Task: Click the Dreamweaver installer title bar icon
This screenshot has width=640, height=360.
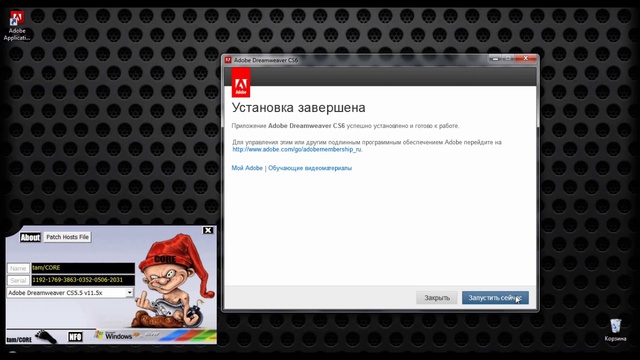Action: (x=228, y=60)
